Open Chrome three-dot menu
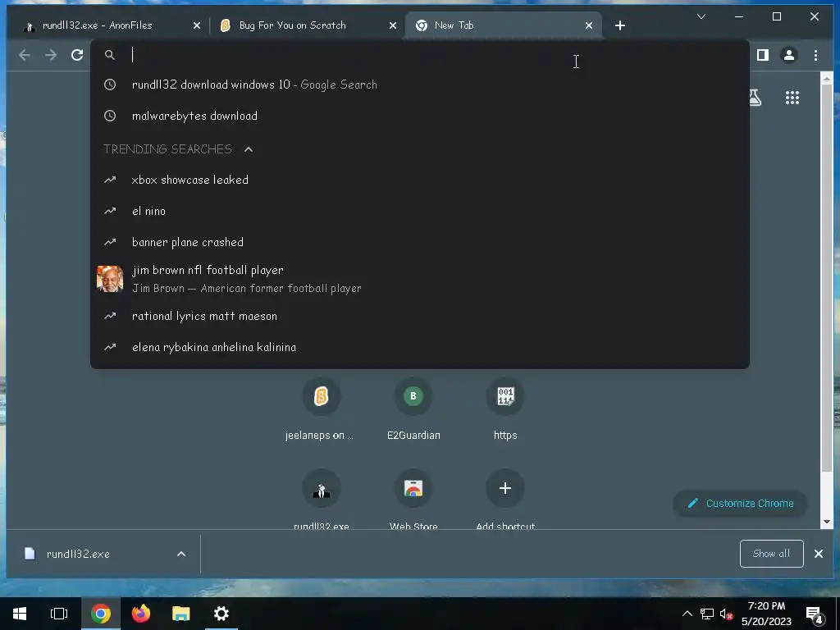840x630 pixels. (x=815, y=55)
